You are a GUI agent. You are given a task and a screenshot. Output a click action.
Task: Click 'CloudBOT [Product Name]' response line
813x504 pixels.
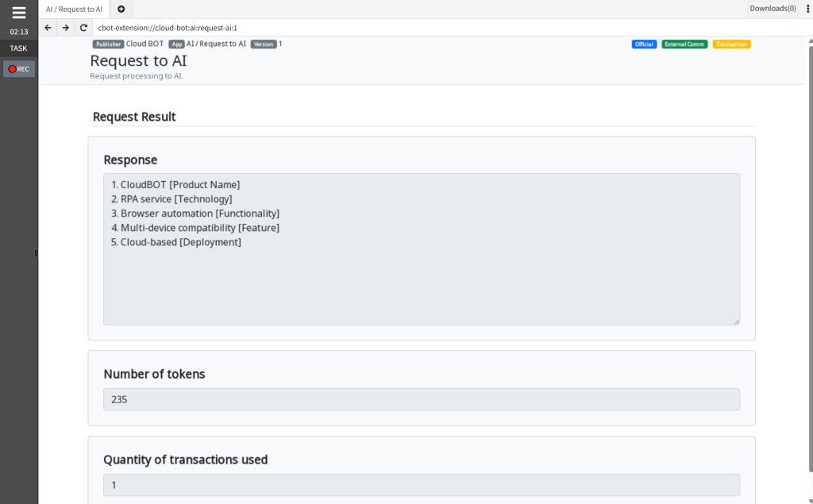click(x=180, y=185)
